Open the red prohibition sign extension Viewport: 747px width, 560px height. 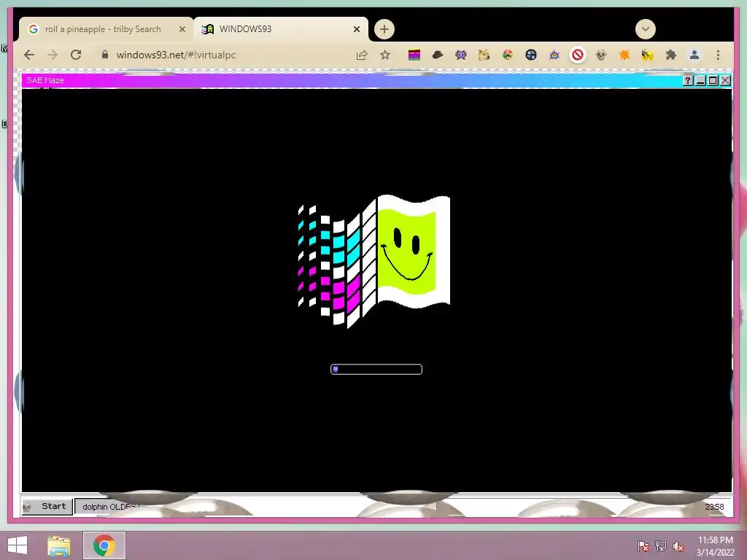coord(578,55)
